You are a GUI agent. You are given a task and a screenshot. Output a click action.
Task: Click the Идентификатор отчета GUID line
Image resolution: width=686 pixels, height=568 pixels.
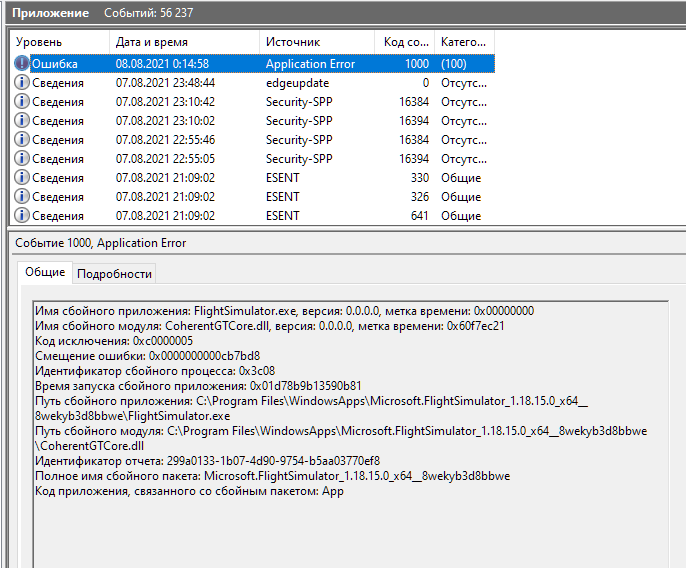point(207,461)
